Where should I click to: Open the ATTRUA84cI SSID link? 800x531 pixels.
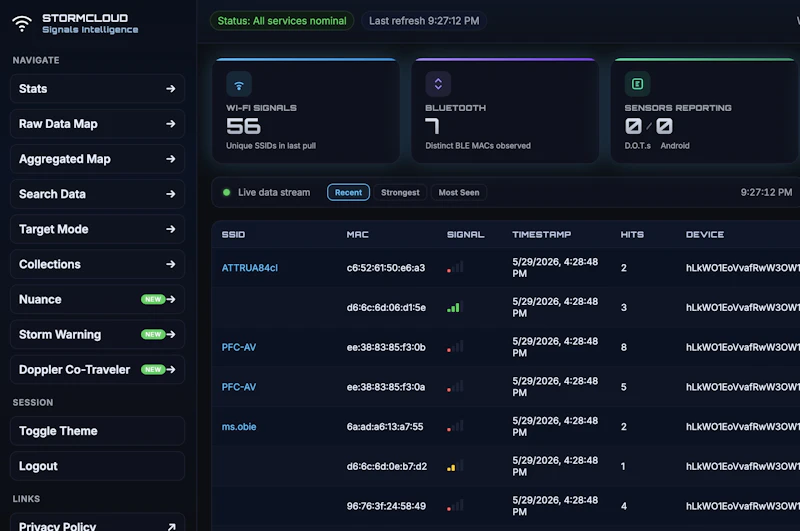click(x=249, y=268)
